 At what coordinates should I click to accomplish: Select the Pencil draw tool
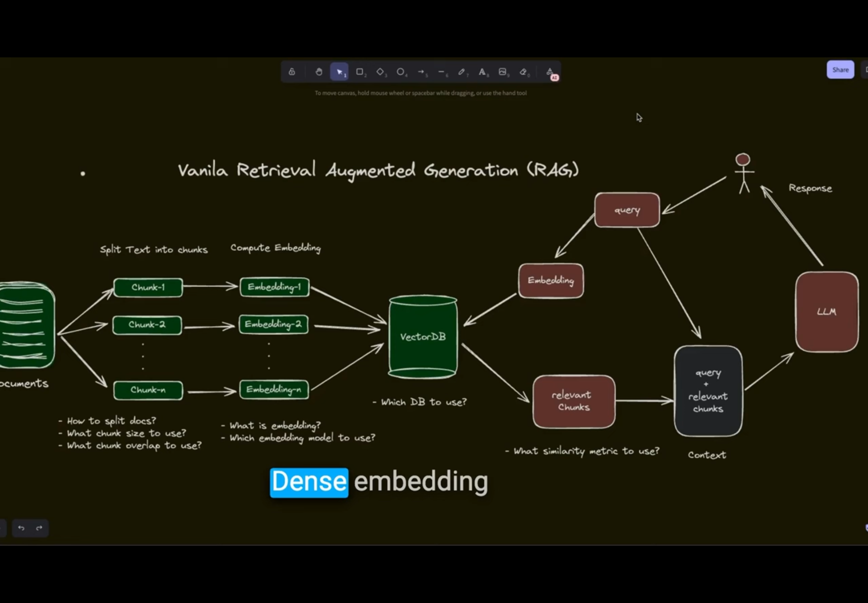(462, 72)
